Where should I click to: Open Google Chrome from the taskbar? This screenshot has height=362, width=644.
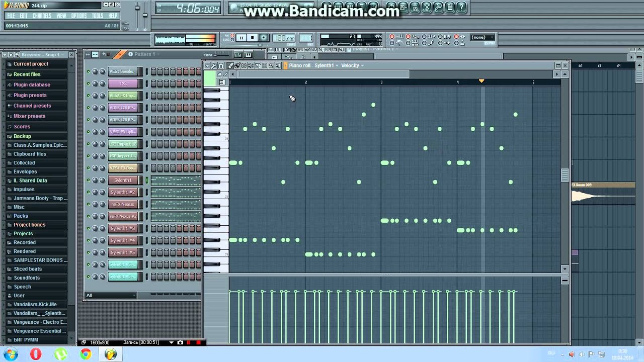[x=86, y=354]
